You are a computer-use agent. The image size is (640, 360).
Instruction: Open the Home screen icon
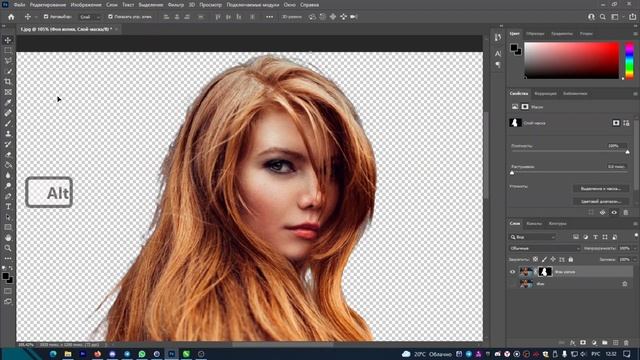[x=11, y=17]
